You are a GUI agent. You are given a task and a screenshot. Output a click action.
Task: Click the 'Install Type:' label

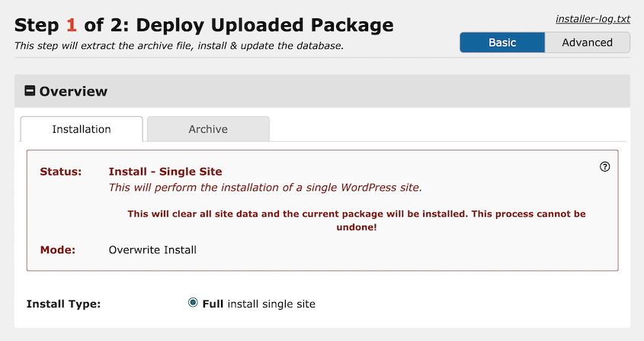[63, 304]
